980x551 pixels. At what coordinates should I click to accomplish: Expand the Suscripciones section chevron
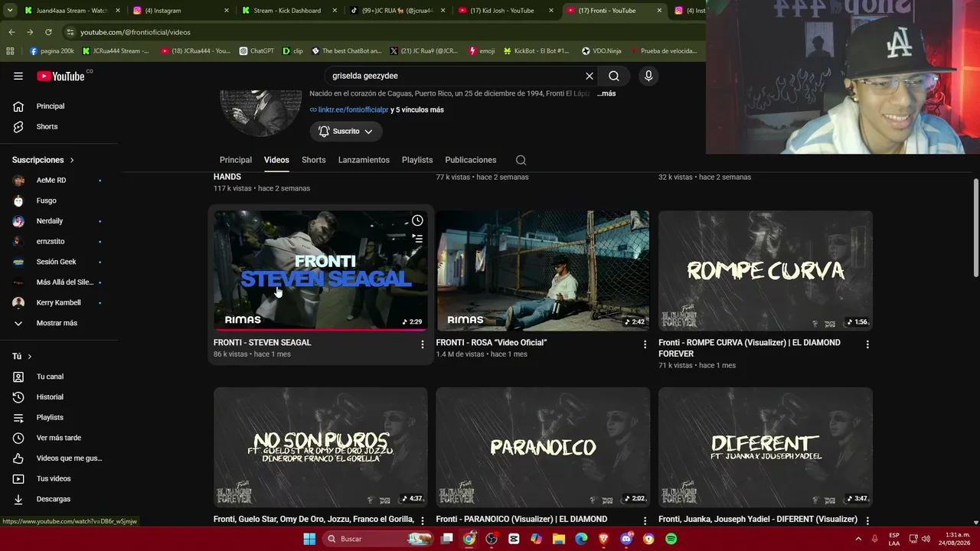[72, 160]
